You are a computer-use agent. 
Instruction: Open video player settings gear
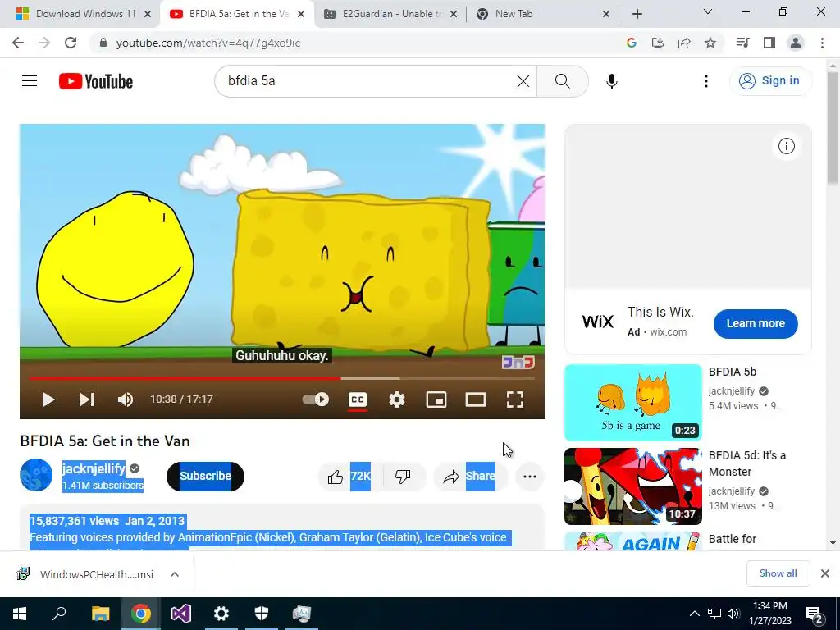pos(397,399)
